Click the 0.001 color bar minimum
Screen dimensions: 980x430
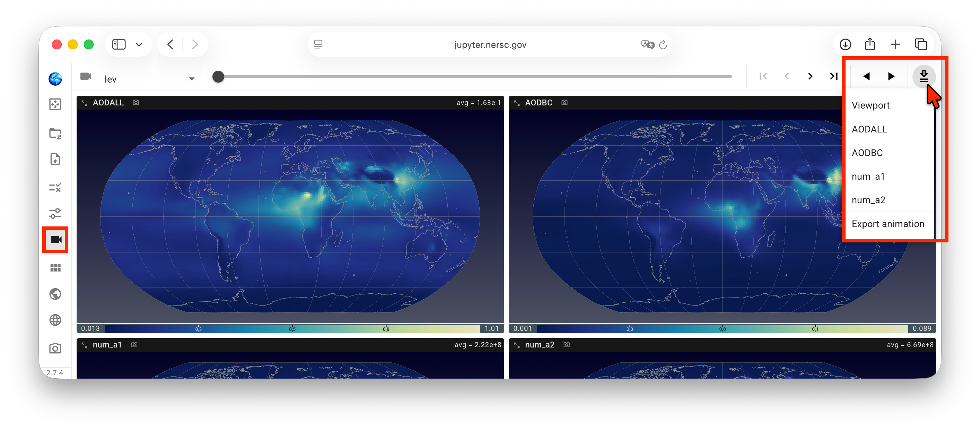(522, 329)
